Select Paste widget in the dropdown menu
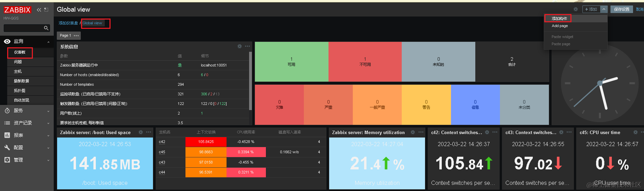Screen dimensions: 644x191 [576, 37]
